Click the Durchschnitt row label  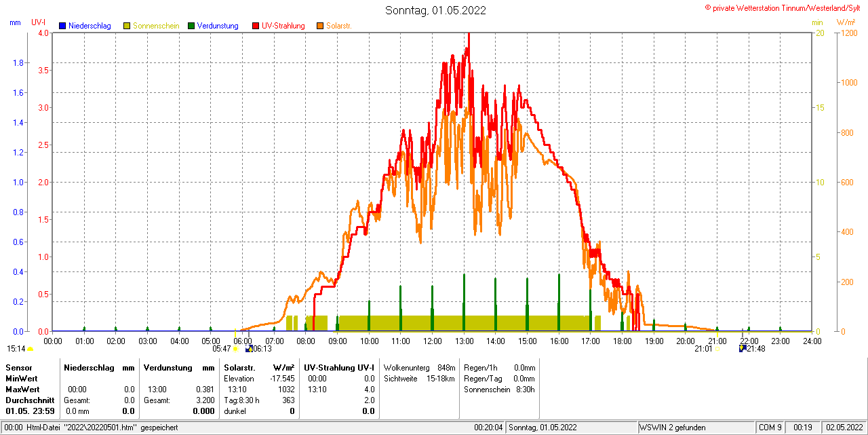click(x=30, y=400)
